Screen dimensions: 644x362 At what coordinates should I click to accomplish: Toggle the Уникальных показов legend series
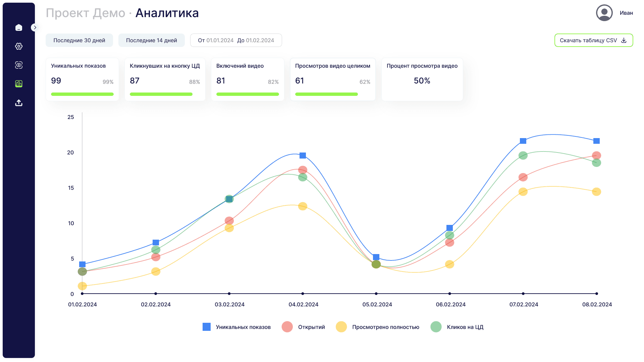[x=237, y=327]
